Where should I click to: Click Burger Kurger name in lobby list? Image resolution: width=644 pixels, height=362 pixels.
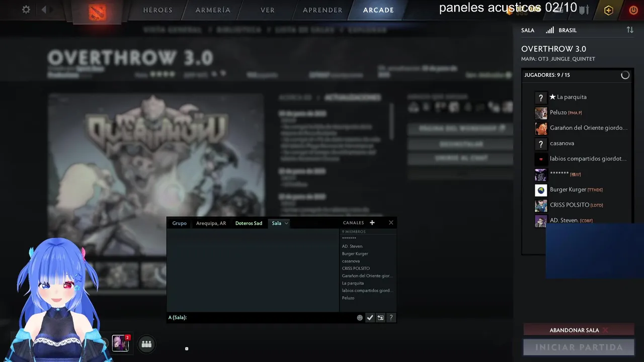[x=568, y=190]
